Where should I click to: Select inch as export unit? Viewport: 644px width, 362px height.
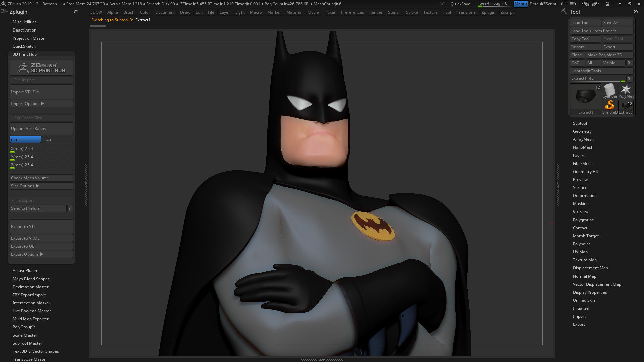(58, 139)
